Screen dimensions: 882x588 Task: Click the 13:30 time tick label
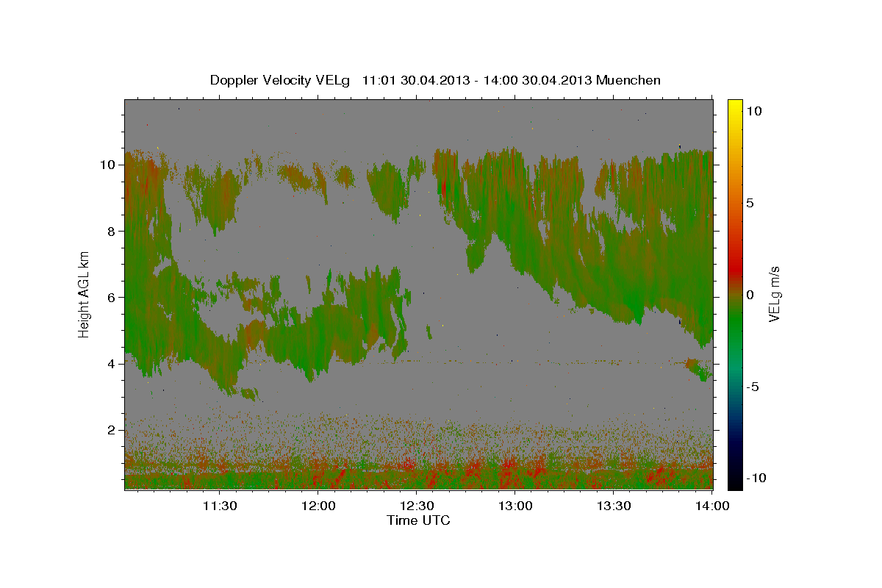coord(614,506)
